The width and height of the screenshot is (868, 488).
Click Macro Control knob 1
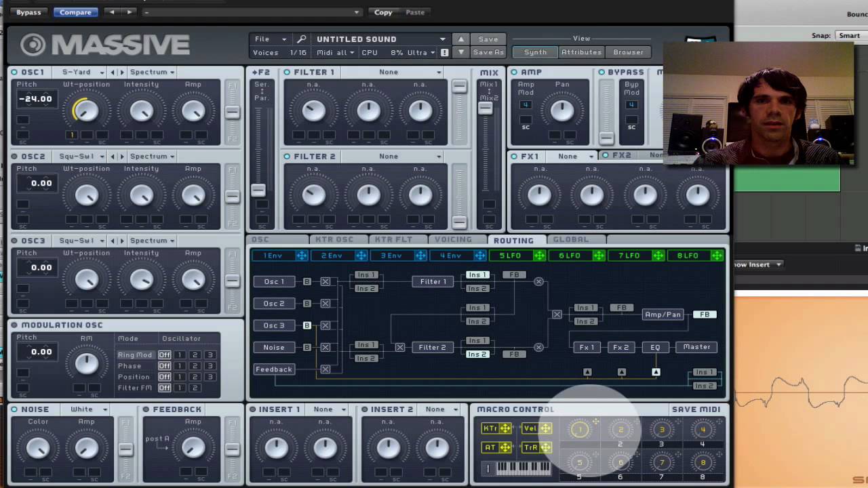pyautogui.click(x=580, y=429)
